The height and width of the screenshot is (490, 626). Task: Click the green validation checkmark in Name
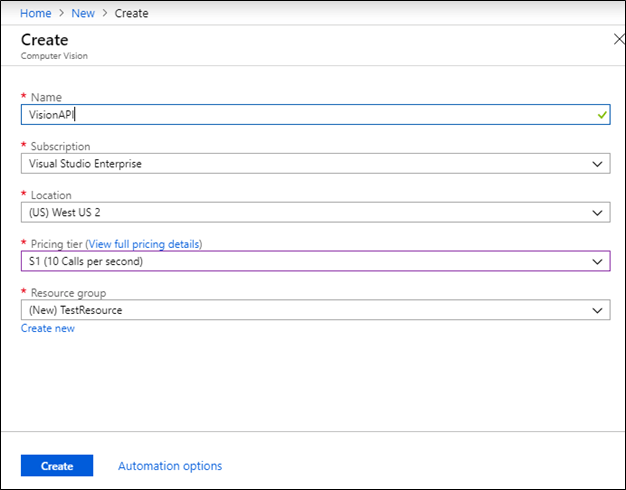tap(600, 115)
